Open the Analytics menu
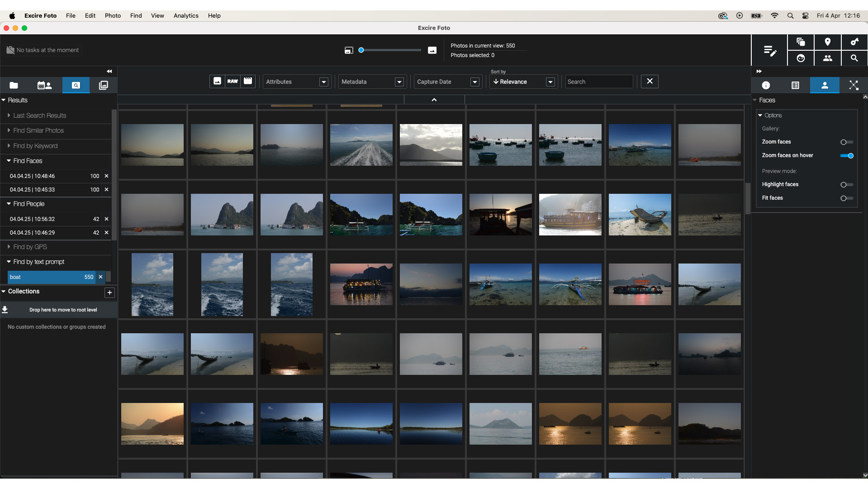This screenshot has height=489, width=868. point(186,15)
